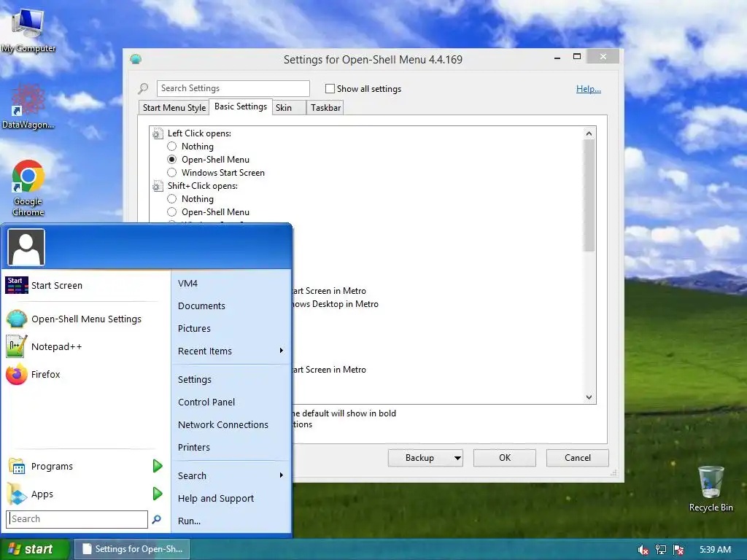Expand the Apps submenu arrow
This screenshot has width=747, height=560.
158,494
